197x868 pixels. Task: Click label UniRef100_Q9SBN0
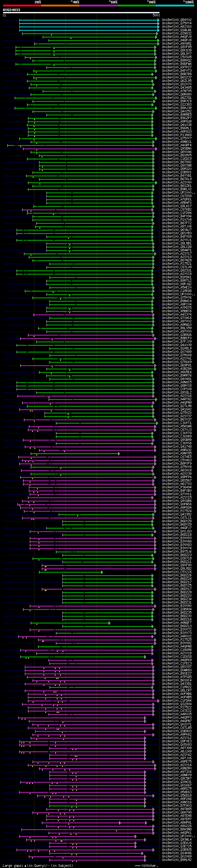click(x=177, y=149)
